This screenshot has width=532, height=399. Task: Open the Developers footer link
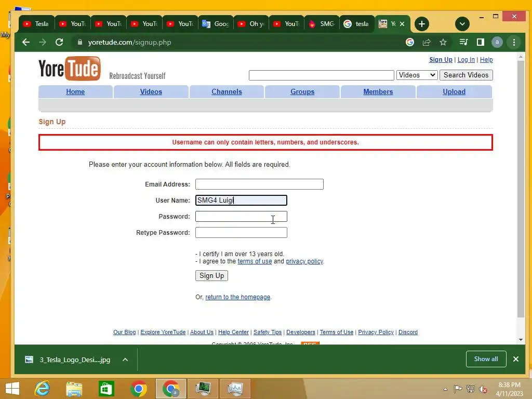pos(301,332)
